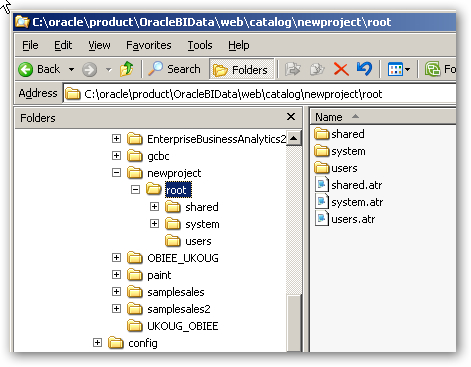Open the Edit menu

(x=63, y=45)
